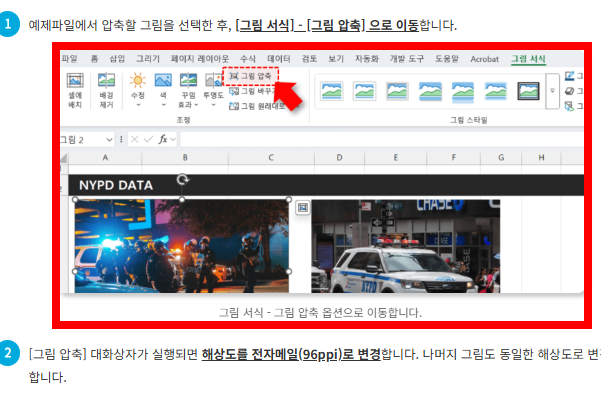
Task: Select column G header
Action: (501, 158)
